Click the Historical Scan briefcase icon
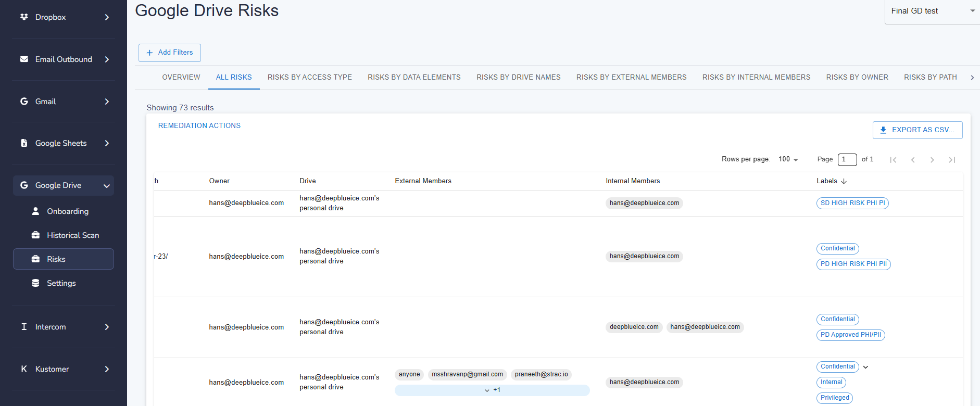Image resolution: width=980 pixels, height=406 pixels. click(x=35, y=235)
